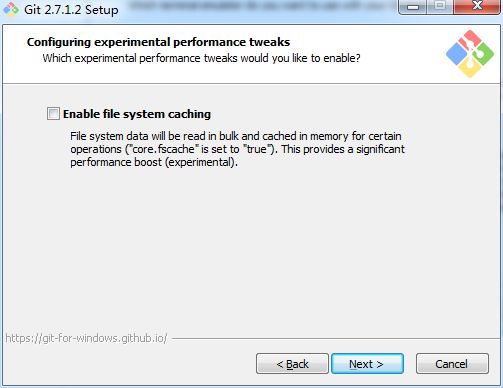Click the Git for Windows logo in the header
503x388 pixels.
[470, 53]
